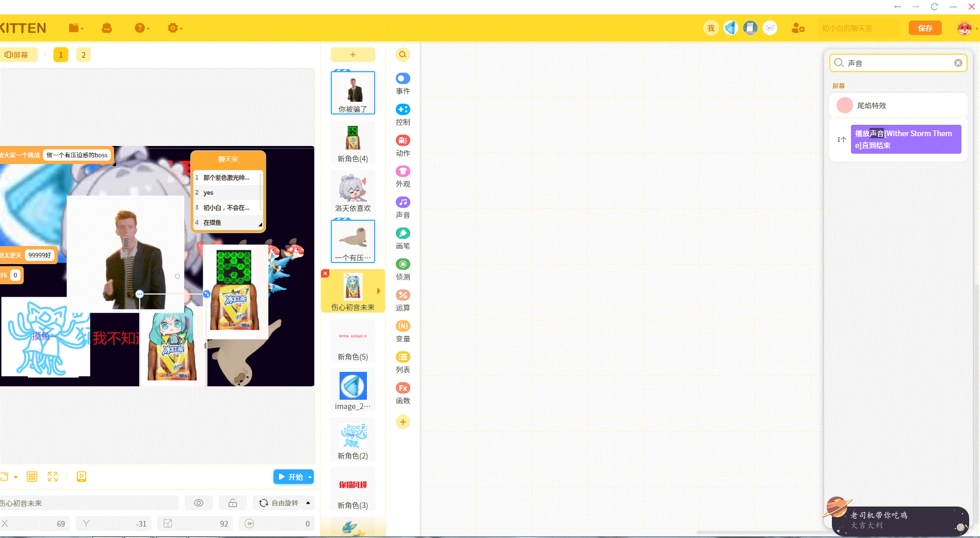Edit the project title 初小白的聊天室
The width and height of the screenshot is (980, 538).
tap(859, 28)
